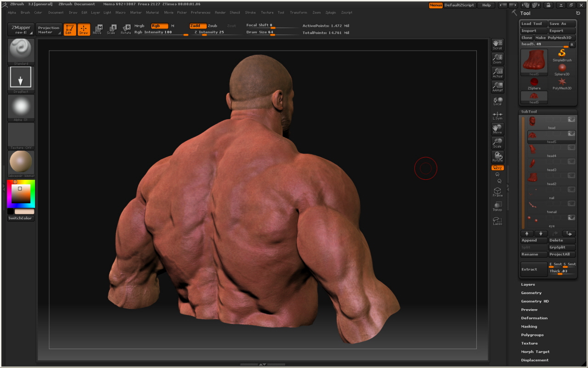Click the AAHalf view icon
588x368 pixels.
(x=498, y=87)
